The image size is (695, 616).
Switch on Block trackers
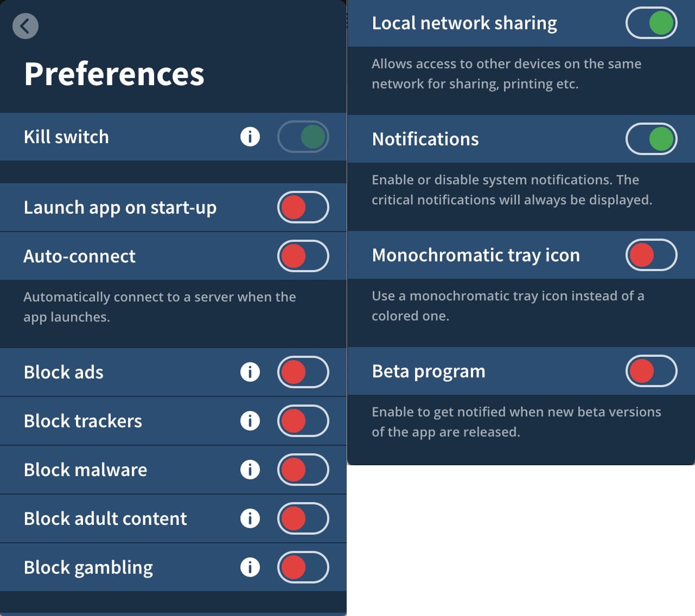303,421
